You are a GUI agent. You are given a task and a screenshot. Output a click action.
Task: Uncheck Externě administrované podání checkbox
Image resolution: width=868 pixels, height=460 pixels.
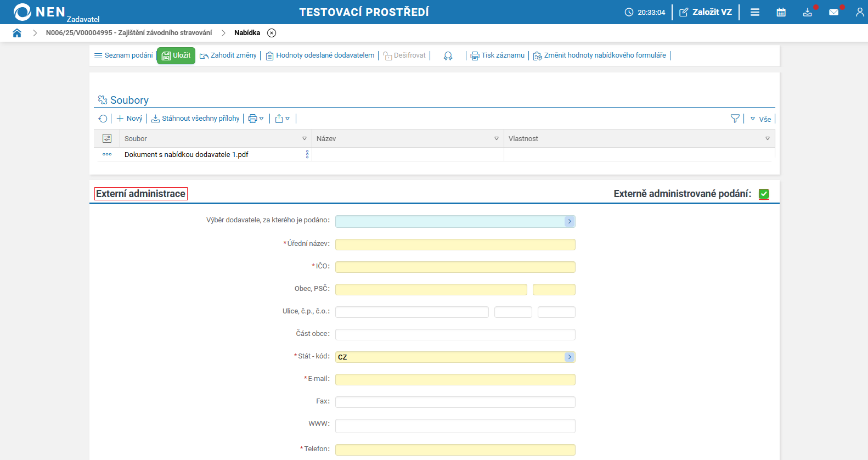point(764,194)
